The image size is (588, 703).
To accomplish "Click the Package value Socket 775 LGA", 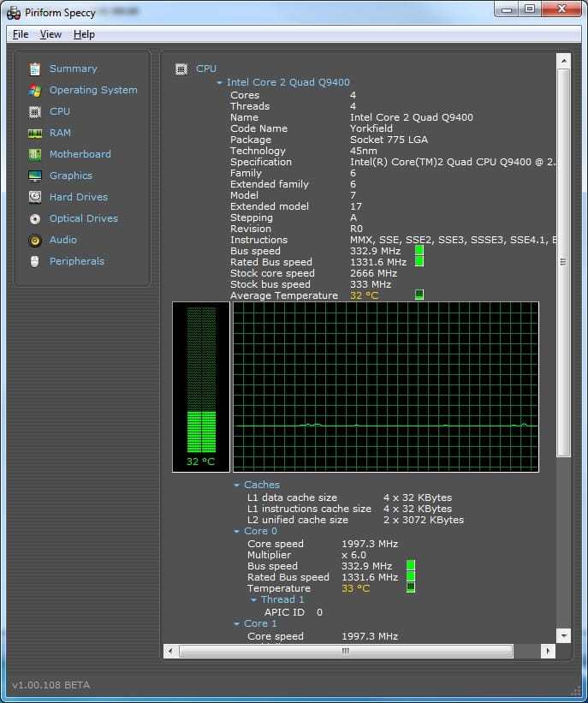I will pos(389,140).
